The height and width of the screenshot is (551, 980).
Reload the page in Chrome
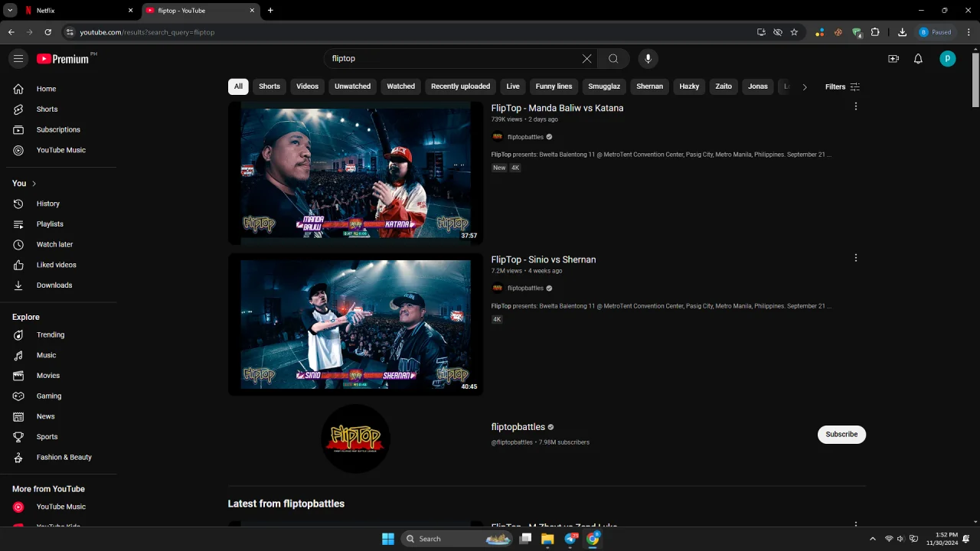[x=47, y=32]
